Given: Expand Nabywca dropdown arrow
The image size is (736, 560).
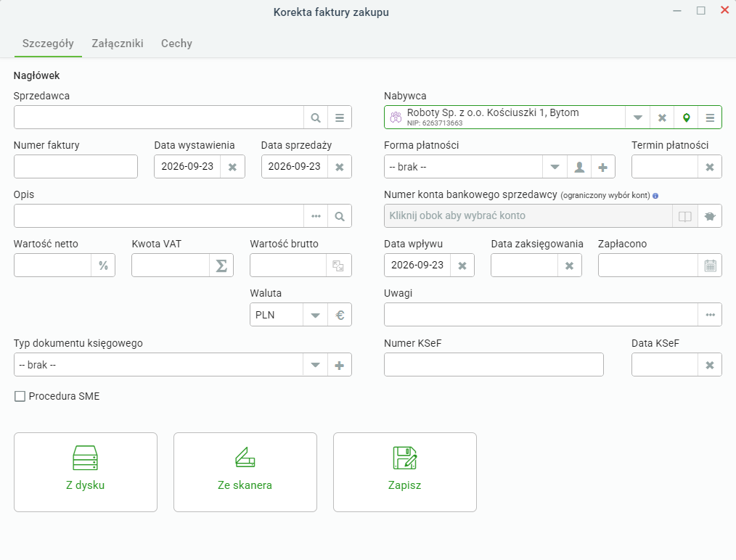Looking at the screenshot, I should point(637,118).
